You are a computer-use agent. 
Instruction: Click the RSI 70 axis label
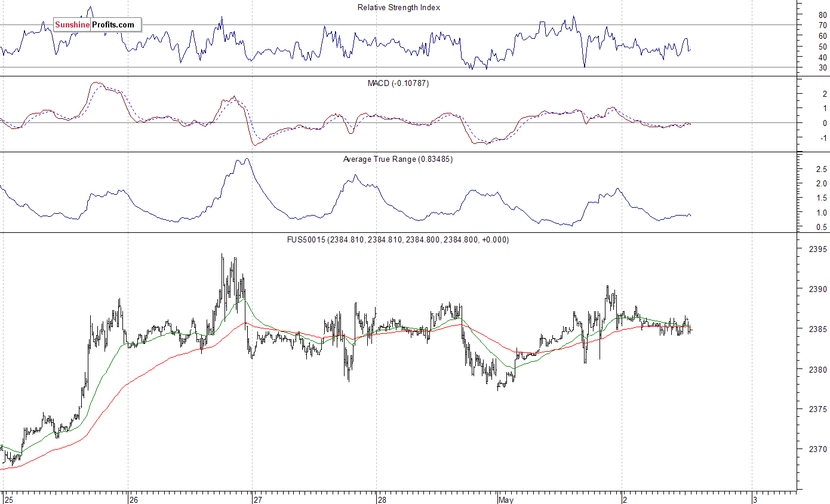[822, 26]
